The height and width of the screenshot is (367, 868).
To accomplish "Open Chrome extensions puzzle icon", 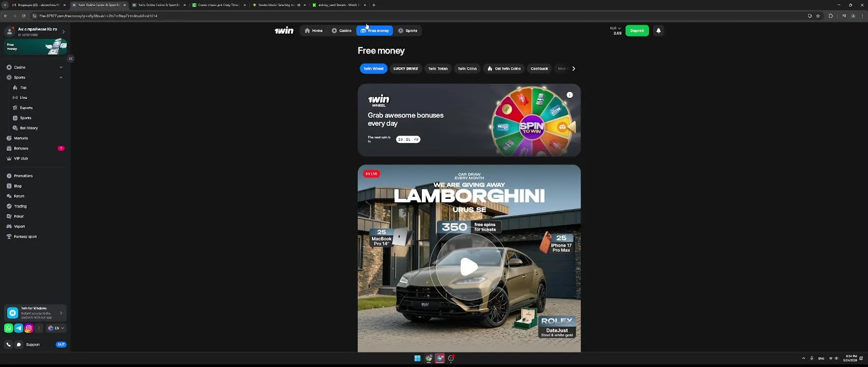I will (831, 16).
